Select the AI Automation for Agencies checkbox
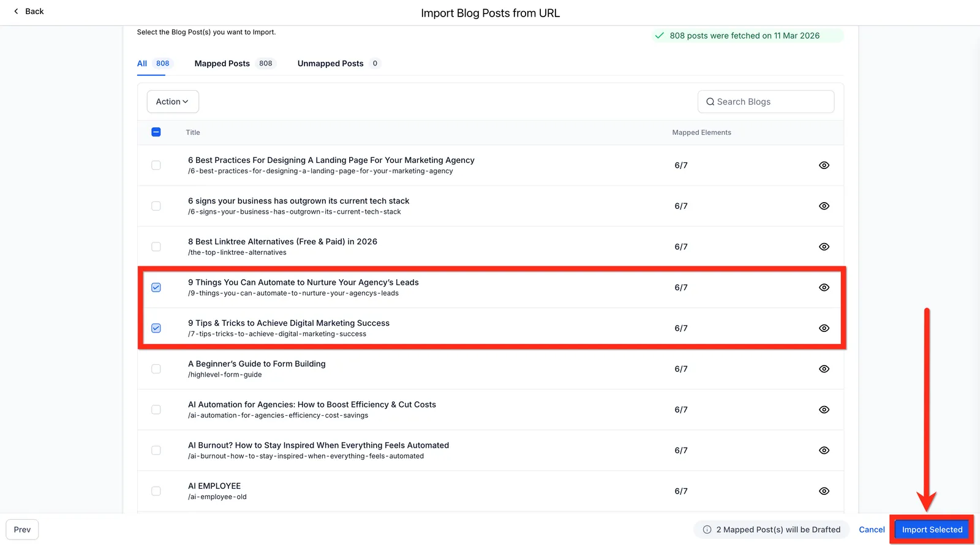This screenshot has width=980, height=545. point(156,410)
